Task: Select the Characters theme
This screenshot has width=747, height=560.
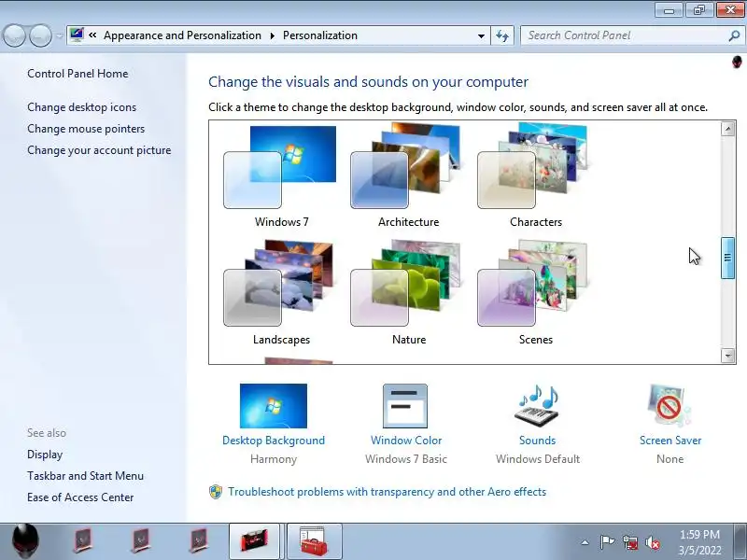Action: (x=535, y=175)
